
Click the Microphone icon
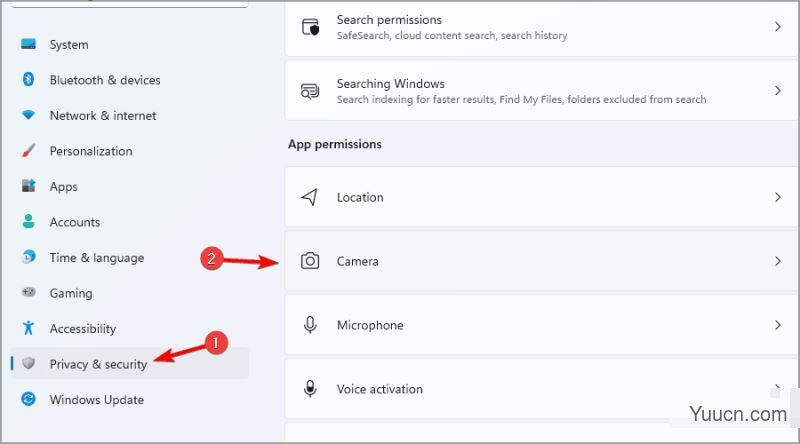pyautogui.click(x=310, y=325)
